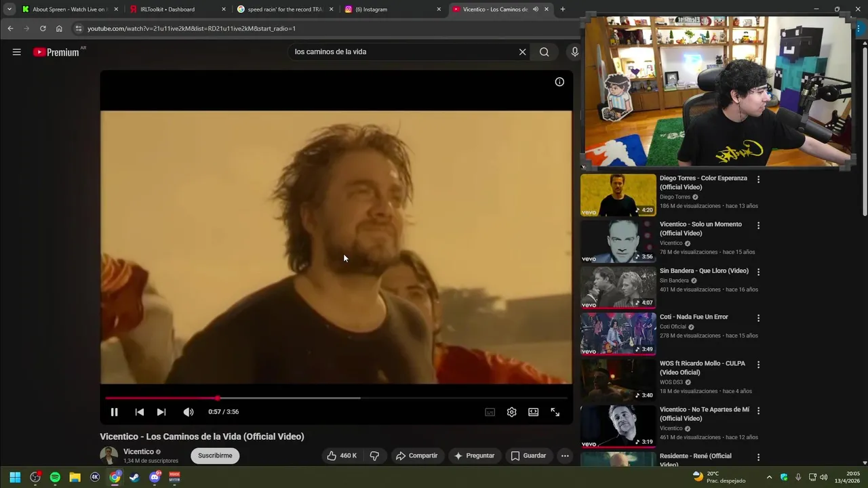Switch to Instagram tab
Image resolution: width=868 pixels, height=488 pixels.
coord(392,9)
